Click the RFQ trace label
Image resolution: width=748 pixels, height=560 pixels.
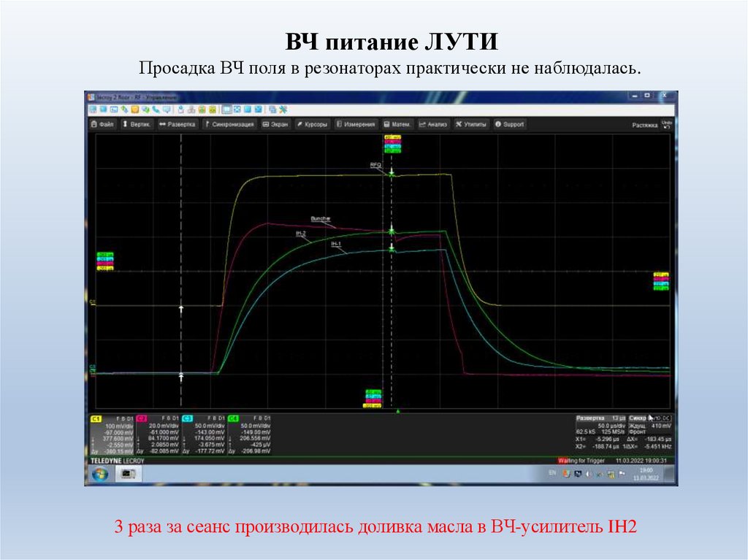pos(376,165)
